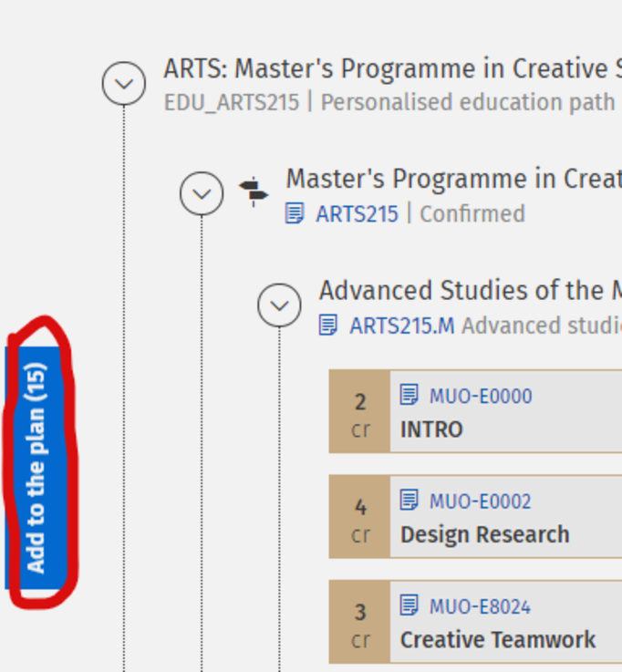Open the MUO-E0002 course code link
This screenshot has height=672, width=622.
(x=480, y=501)
